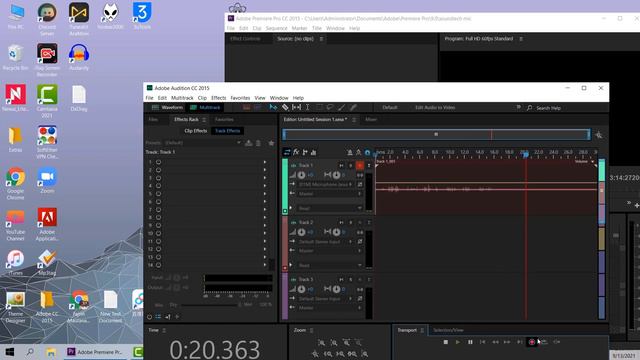Toggle power for effect slot 14
Image resolution: width=640 pixels, height=360 pixels.
(x=158, y=265)
